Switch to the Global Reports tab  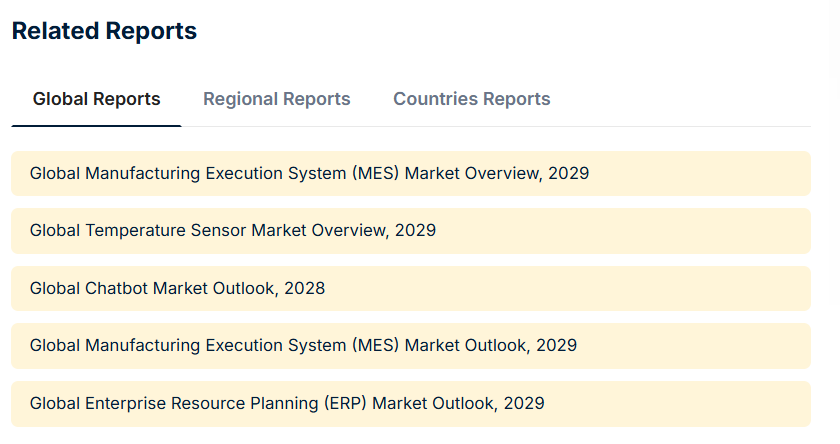pos(96,99)
